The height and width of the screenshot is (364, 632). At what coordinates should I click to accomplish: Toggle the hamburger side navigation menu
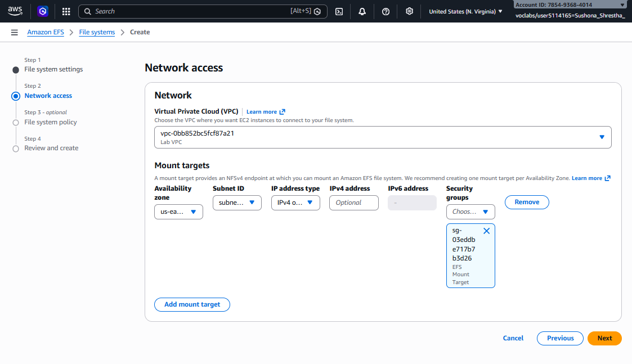coord(15,32)
